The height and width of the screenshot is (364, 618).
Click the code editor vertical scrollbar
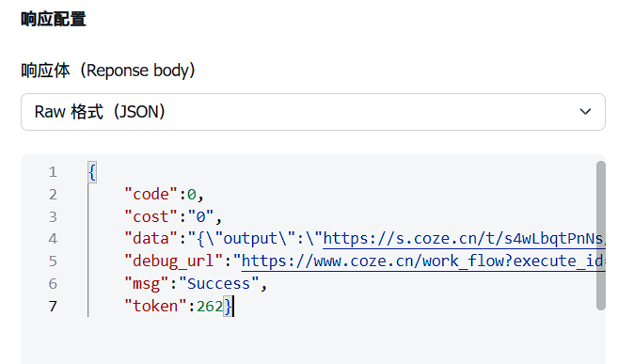[x=601, y=235]
